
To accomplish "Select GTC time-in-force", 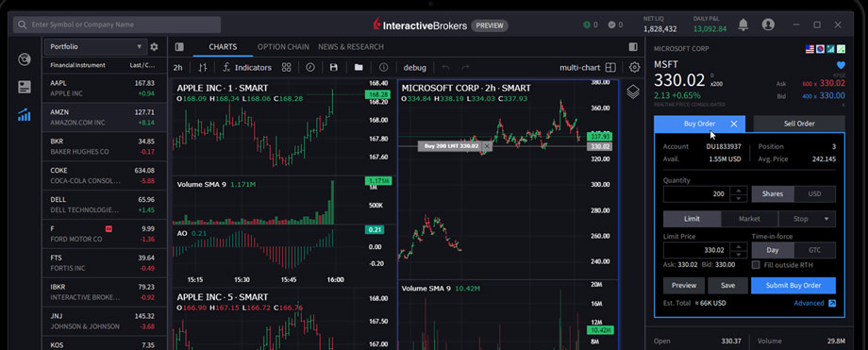I will click(814, 250).
